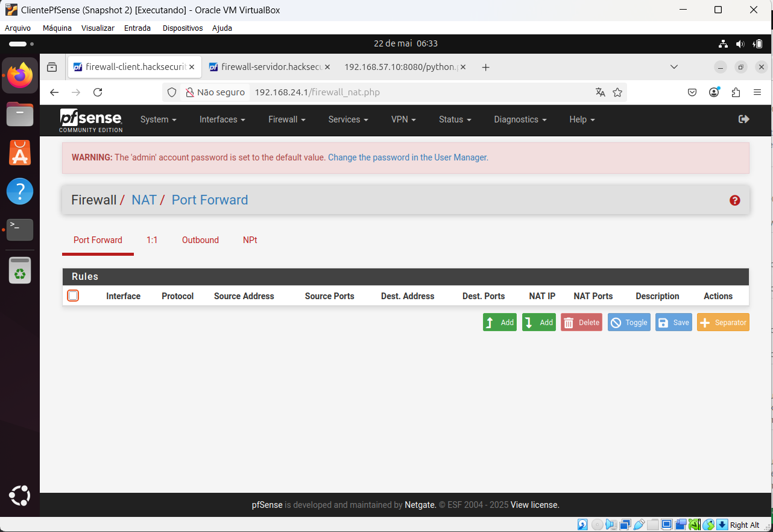Image resolution: width=773 pixels, height=532 pixels.
Task: Add rule to bottom with down-arrow Add
Action: 539,322
